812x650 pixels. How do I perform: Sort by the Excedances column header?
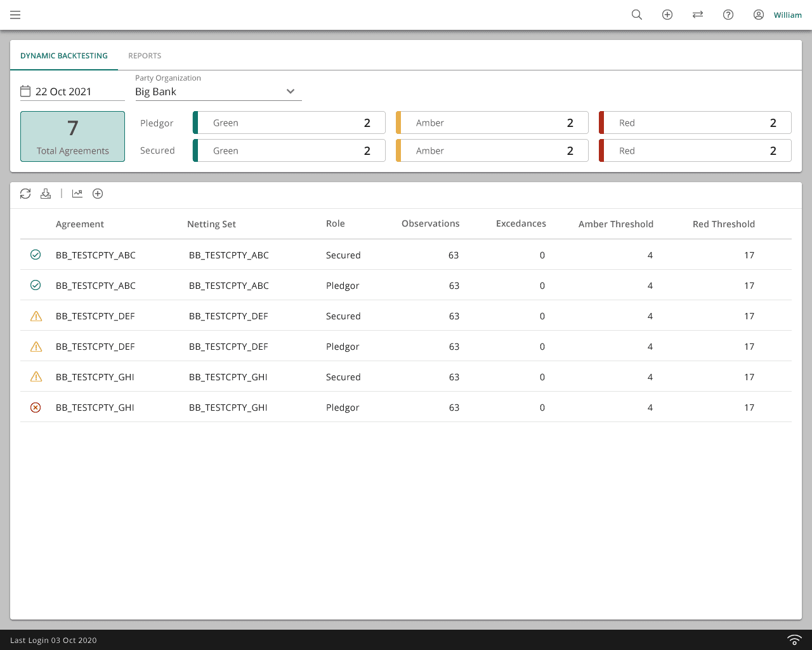coord(521,223)
